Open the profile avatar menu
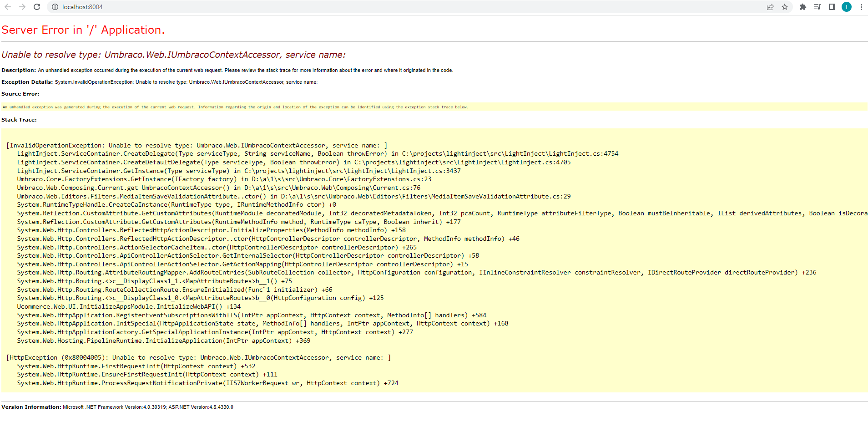Screen dimensions: 868x427 pyautogui.click(x=847, y=7)
